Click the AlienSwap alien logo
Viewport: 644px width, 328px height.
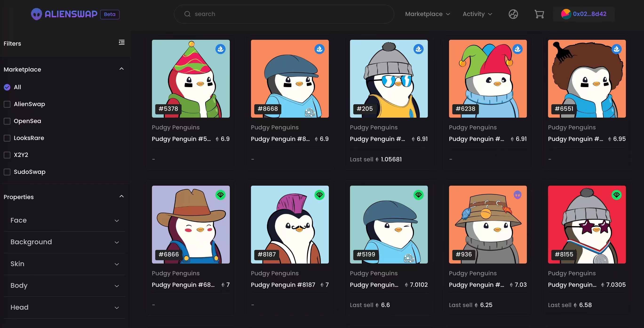point(36,14)
